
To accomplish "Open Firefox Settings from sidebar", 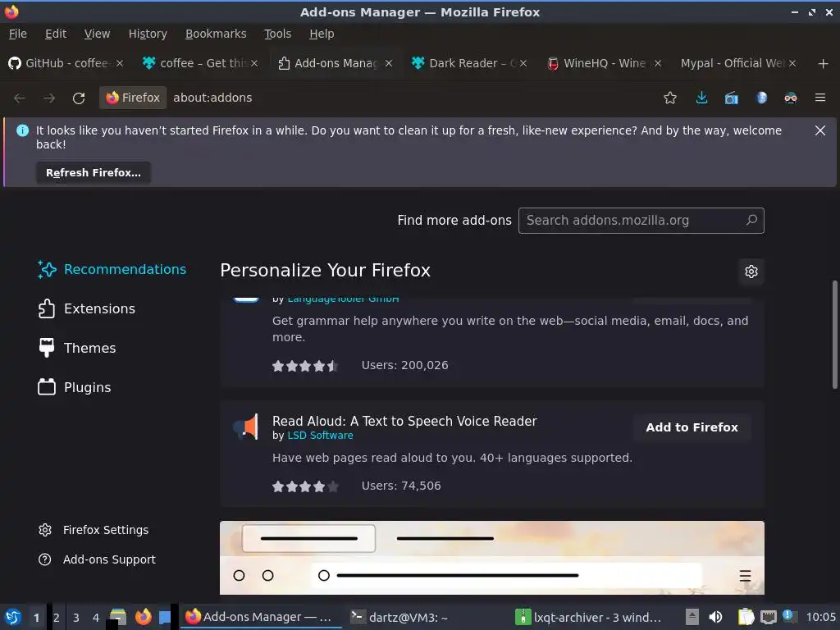I will [94, 530].
